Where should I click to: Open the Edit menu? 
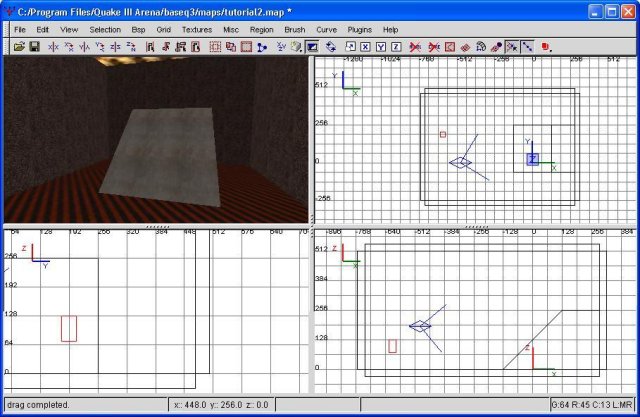tap(42, 30)
